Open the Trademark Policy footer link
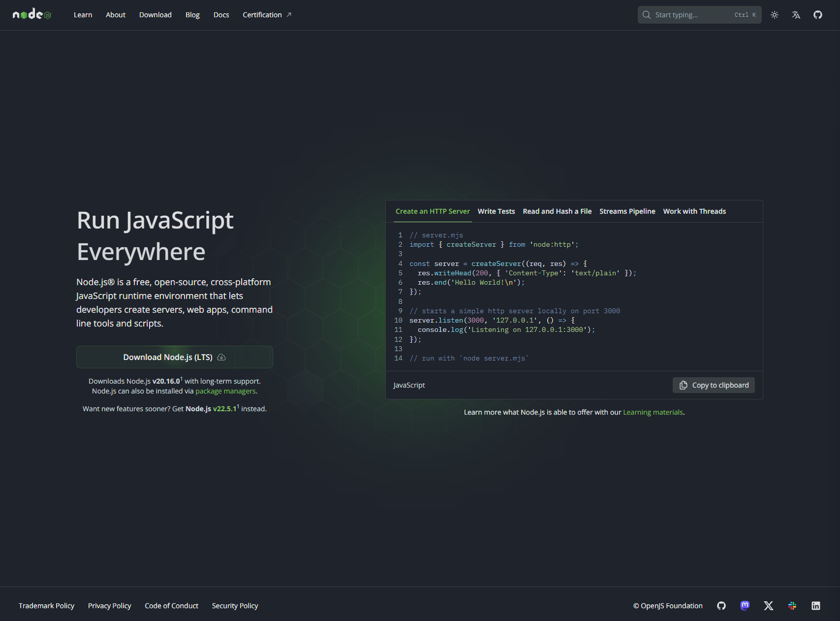The width and height of the screenshot is (840, 621). pos(47,606)
